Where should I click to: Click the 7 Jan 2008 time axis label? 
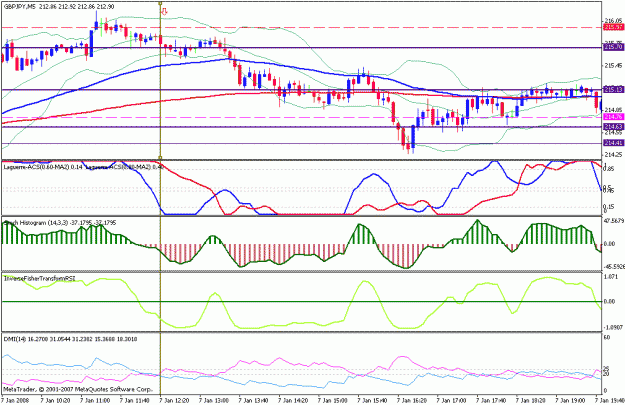click(x=14, y=400)
